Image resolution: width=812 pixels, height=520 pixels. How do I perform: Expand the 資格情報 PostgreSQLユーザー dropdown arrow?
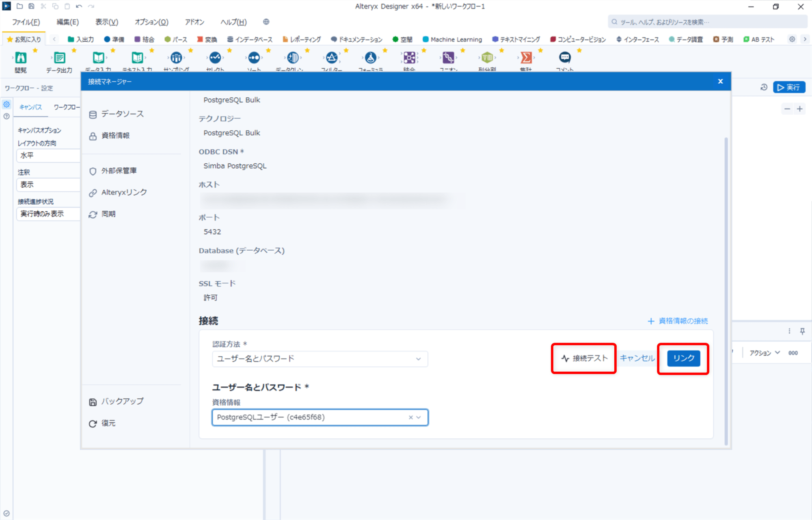tap(419, 417)
